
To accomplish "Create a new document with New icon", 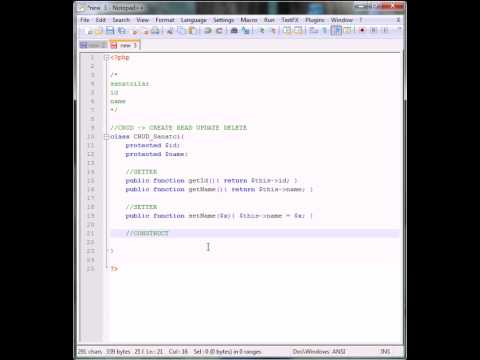I will pos(88,31).
